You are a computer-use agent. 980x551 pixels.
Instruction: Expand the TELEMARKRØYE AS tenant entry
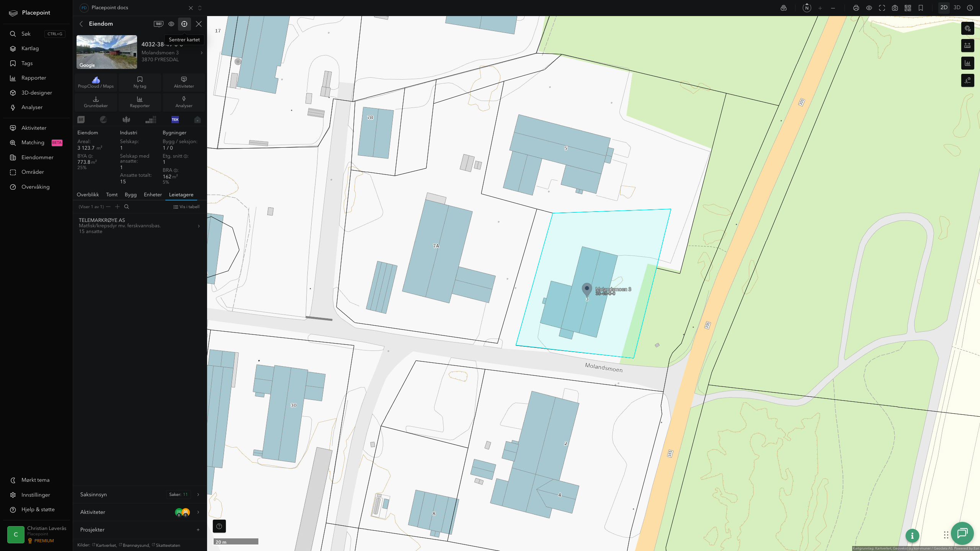[140, 226]
